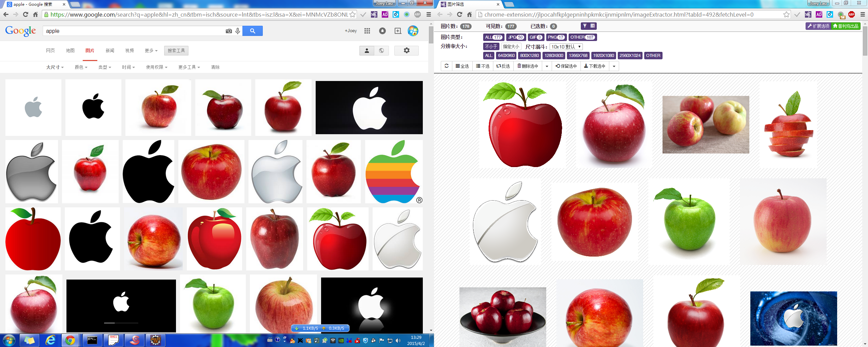Refresh the image extractor list
Screen dimensions: 868x347
447,66
